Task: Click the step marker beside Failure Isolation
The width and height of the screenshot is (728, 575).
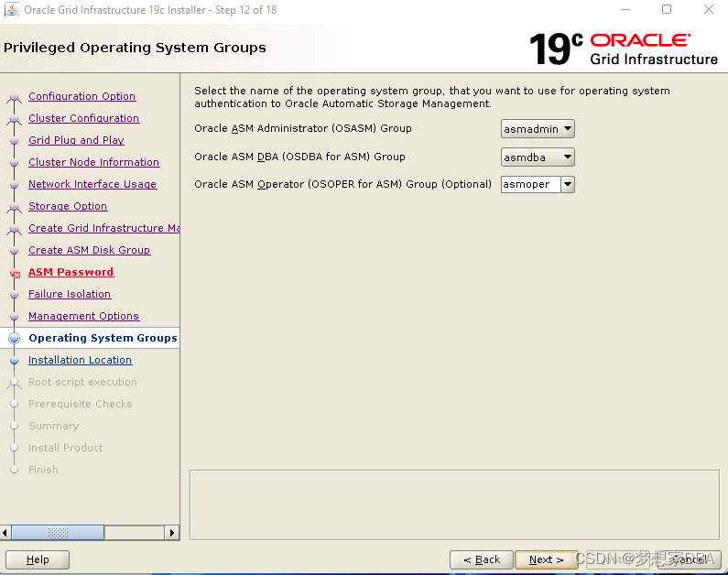Action: pyautogui.click(x=15, y=295)
